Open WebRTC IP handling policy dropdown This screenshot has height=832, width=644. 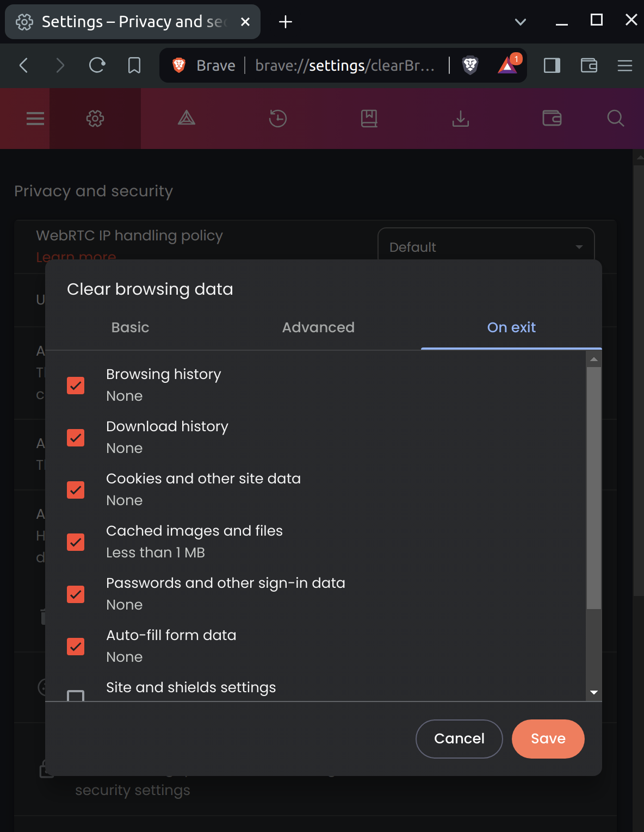(486, 247)
